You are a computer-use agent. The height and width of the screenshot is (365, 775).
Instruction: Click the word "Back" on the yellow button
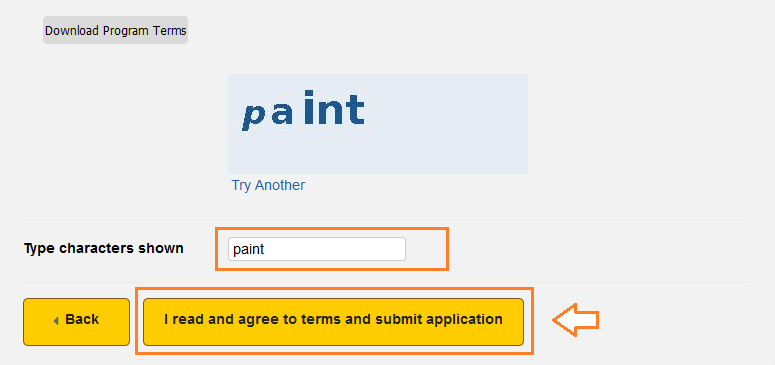pos(82,319)
